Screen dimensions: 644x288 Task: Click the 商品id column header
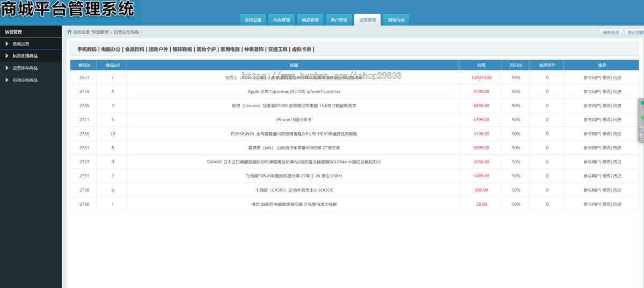[x=84, y=65]
